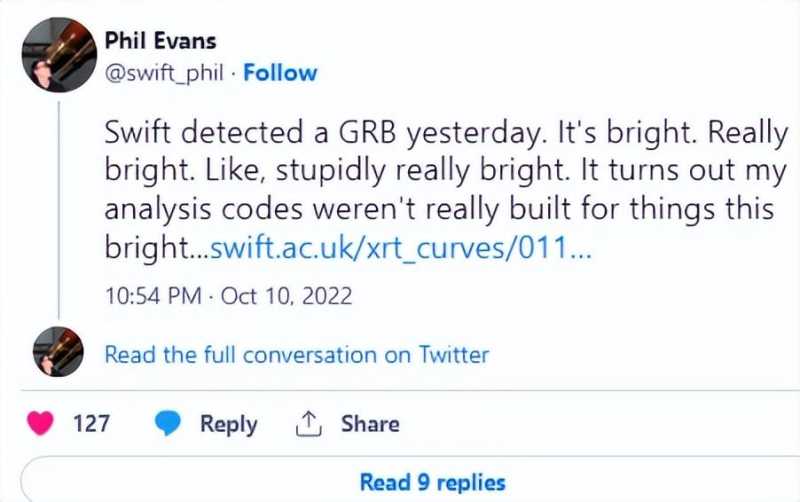The image size is (800, 502).
Task: Click the Share text label
Action: point(370,424)
